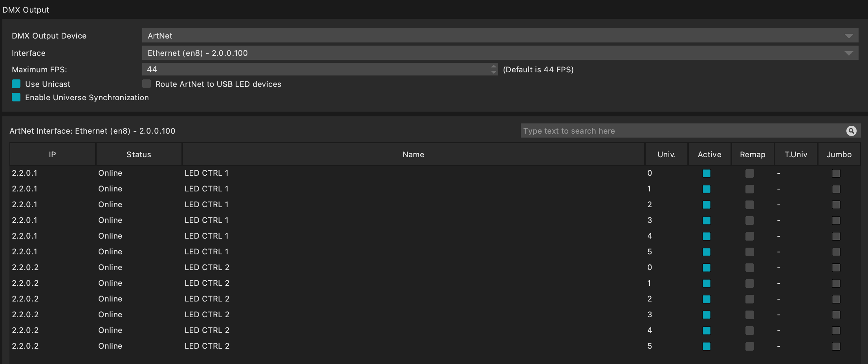
Task: Toggle the Use Unicast checkbox
Action: (x=16, y=84)
